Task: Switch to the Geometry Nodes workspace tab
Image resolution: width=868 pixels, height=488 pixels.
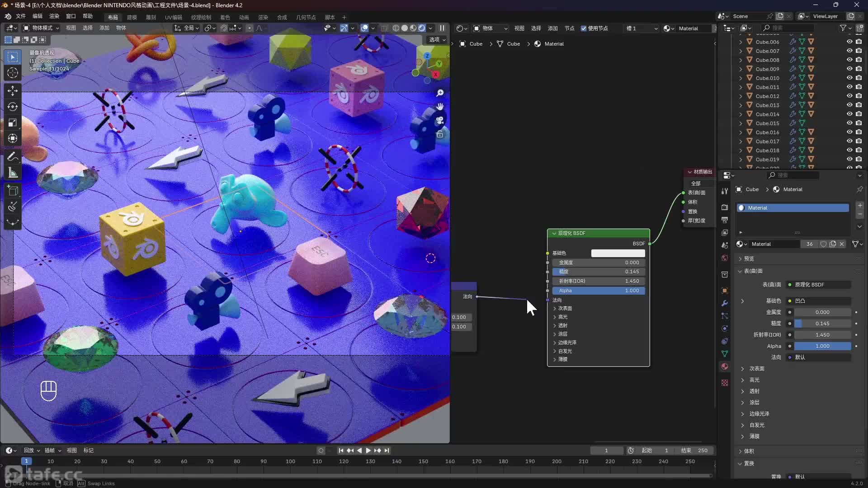Action: point(306,17)
